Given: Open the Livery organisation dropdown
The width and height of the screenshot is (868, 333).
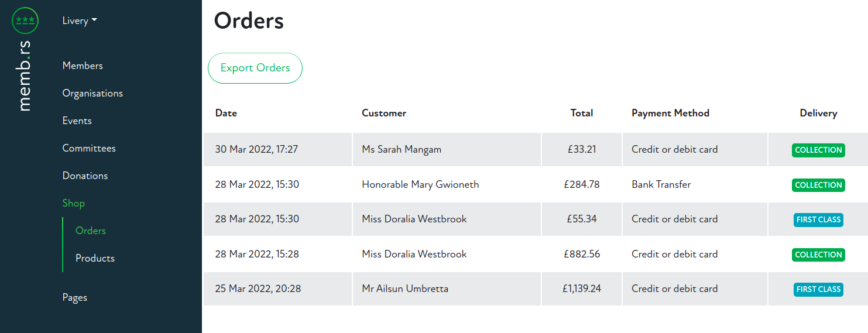Looking at the screenshot, I should coord(80,20).
